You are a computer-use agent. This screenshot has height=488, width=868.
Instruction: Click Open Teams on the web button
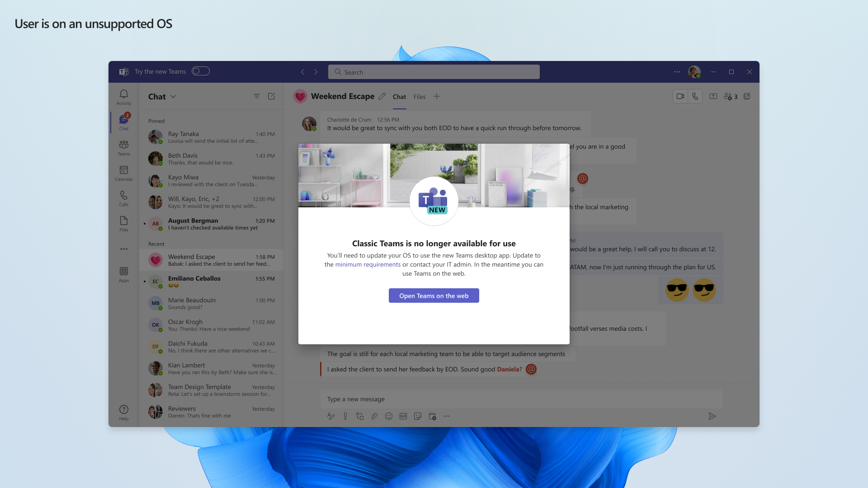pyautogui.click(x=434, y=296)
